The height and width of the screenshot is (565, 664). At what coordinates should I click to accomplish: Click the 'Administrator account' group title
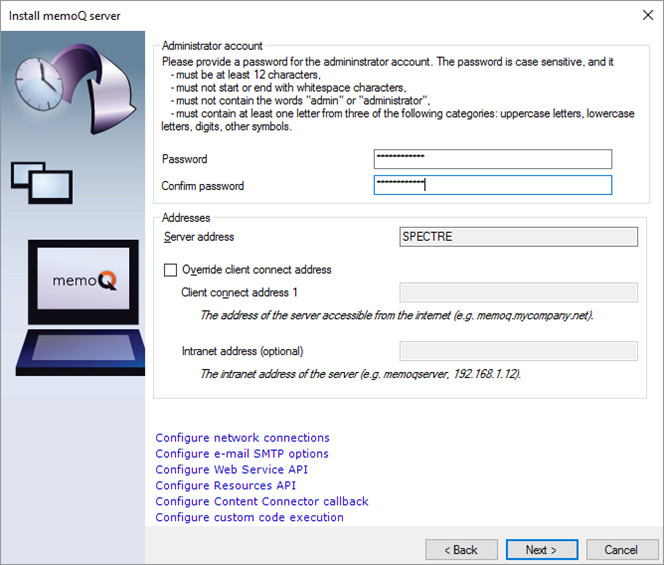click(212, 45)
